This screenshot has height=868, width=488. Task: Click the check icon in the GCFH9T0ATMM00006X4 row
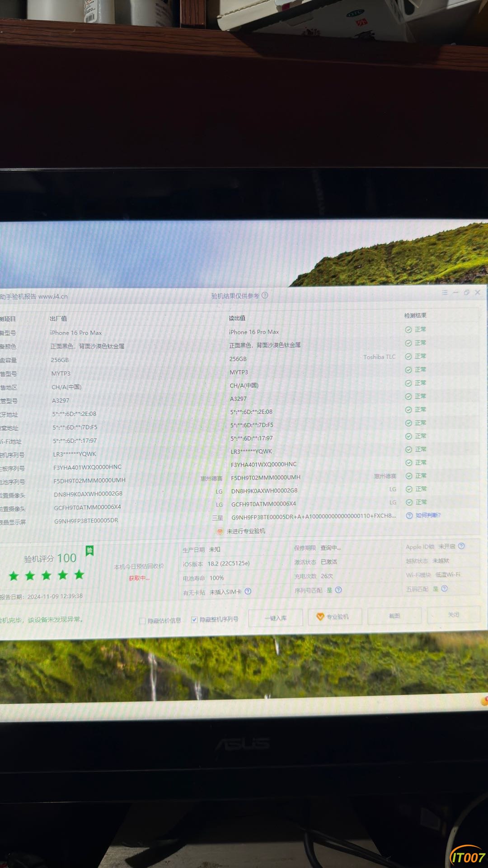pos(409,502)
